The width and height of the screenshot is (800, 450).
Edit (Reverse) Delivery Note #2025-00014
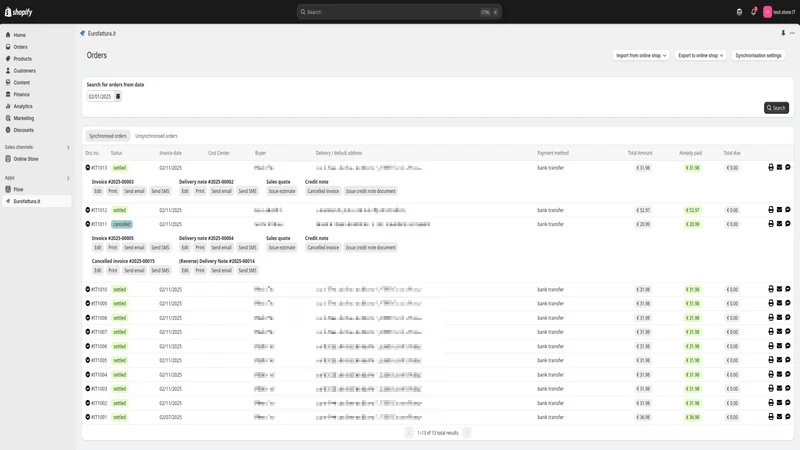click(185, 271)
